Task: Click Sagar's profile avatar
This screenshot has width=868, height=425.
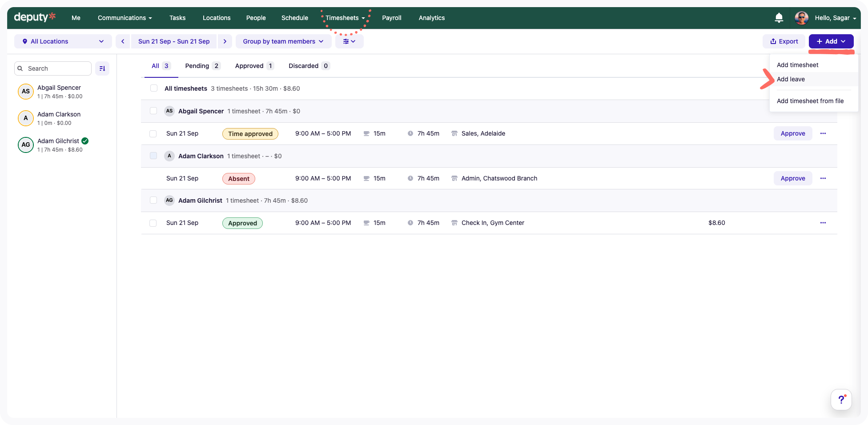Action: pos(801,18)
